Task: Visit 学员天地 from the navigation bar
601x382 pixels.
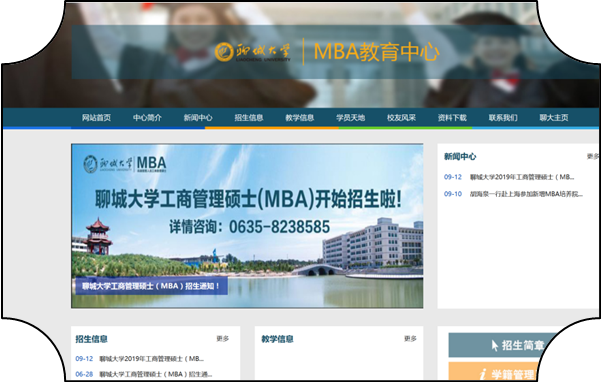Action: pyautogui.click(x=350, y=118)
